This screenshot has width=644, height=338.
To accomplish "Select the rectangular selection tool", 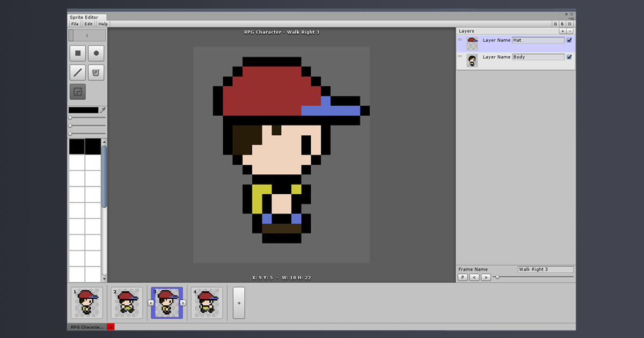I will [x=78, y=92].
